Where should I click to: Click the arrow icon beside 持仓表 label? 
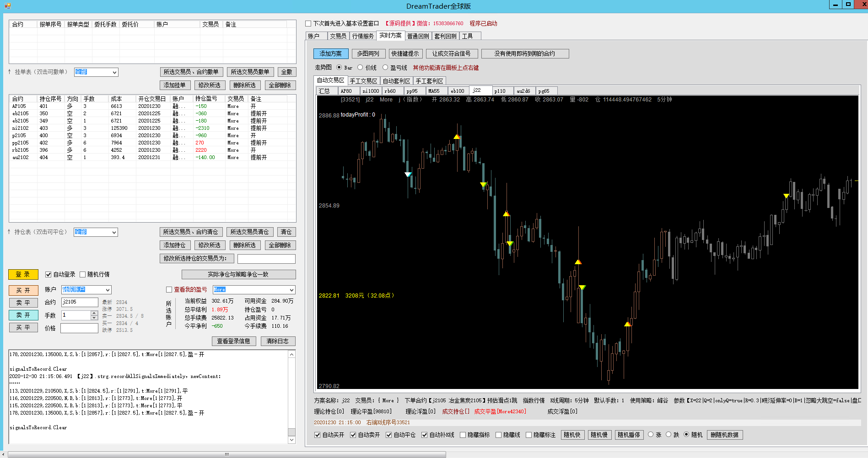(x=9, y=232)
